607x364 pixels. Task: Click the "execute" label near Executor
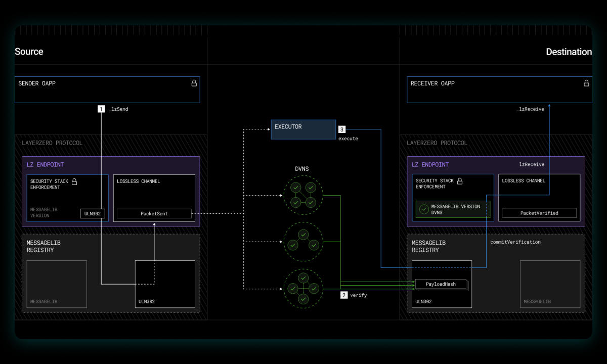[348, 139]
